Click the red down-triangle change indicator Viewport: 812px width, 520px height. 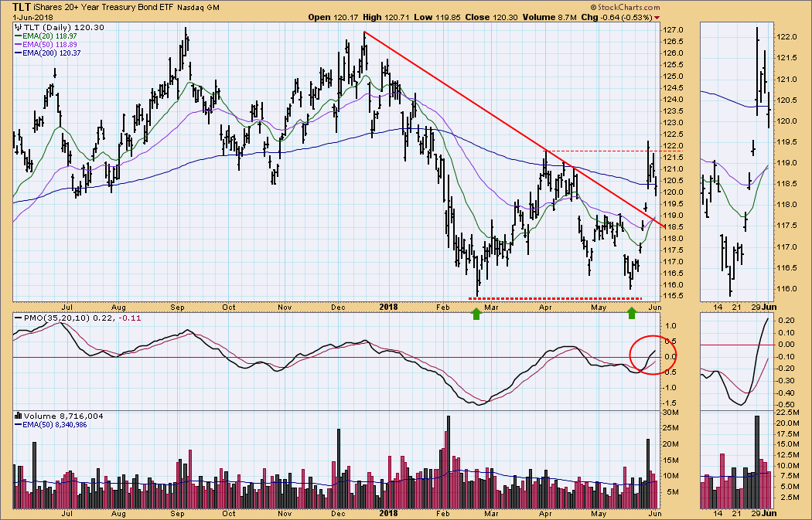click(x=657, y=18)
